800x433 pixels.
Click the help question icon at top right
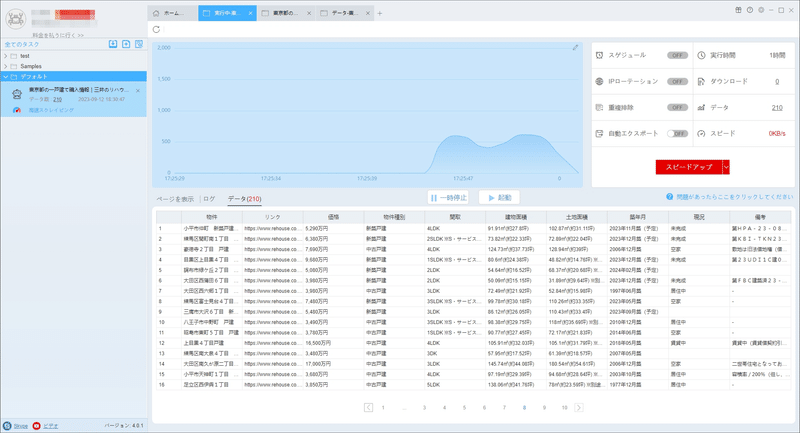[749, 10]
